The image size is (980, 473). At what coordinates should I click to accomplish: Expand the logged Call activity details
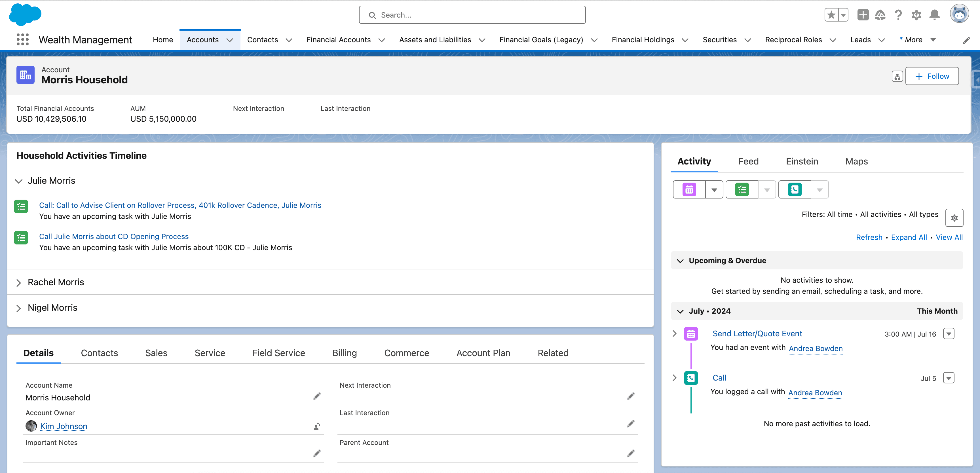675,378
